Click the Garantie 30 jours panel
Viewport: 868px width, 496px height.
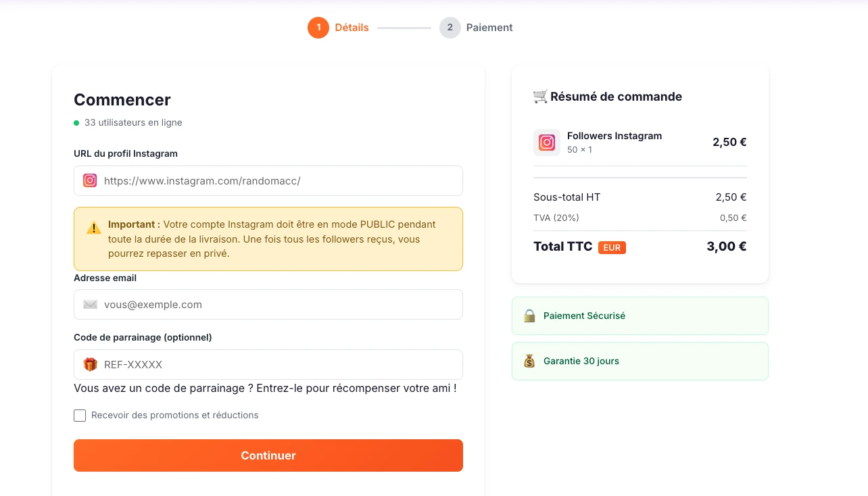(640, 361)
